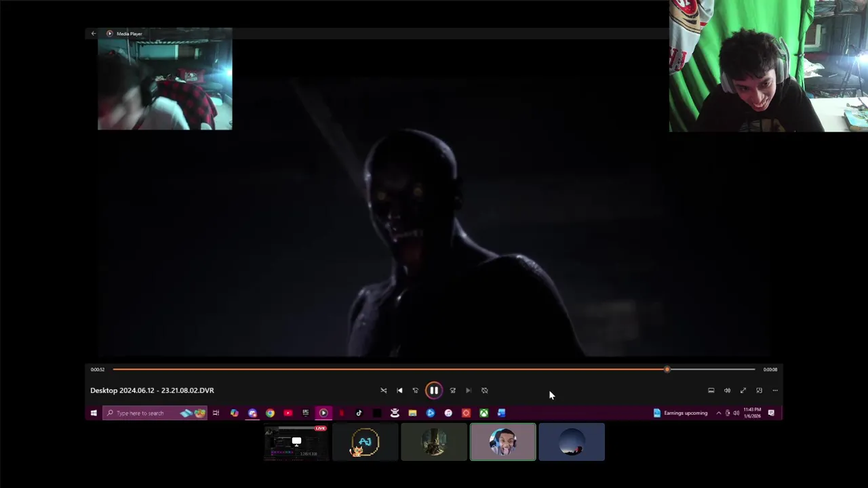Screen dimensions: 868x488
Task: Click the Media Player back arrow
Action: [94, 33]
